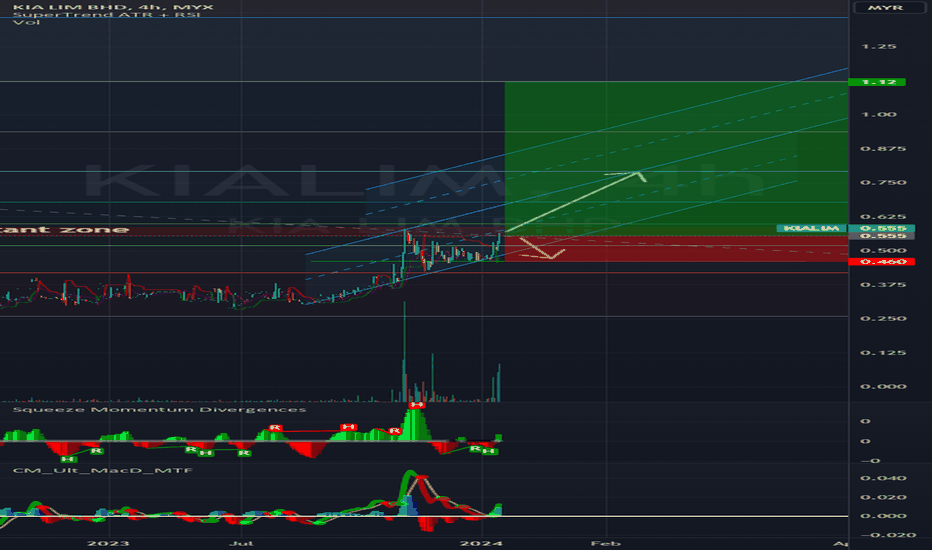932x550 pixels.
Task: Click the KIA LIM BHD, 4h, MYX symbol title
Action: [113, 7]
